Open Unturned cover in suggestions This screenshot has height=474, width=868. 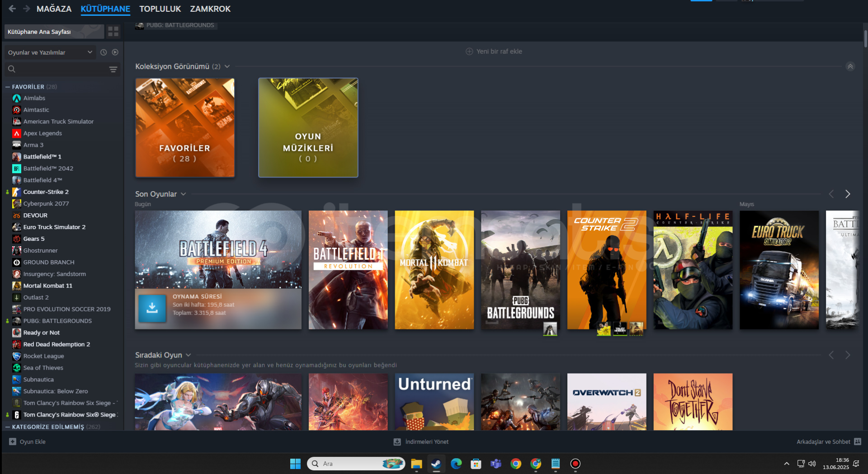click(434, 402)
